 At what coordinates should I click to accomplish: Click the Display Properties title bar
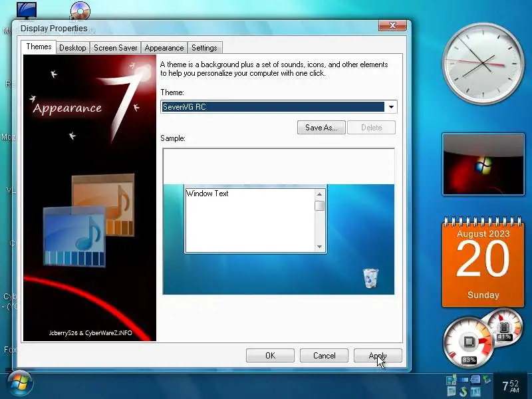pos(197,28)
